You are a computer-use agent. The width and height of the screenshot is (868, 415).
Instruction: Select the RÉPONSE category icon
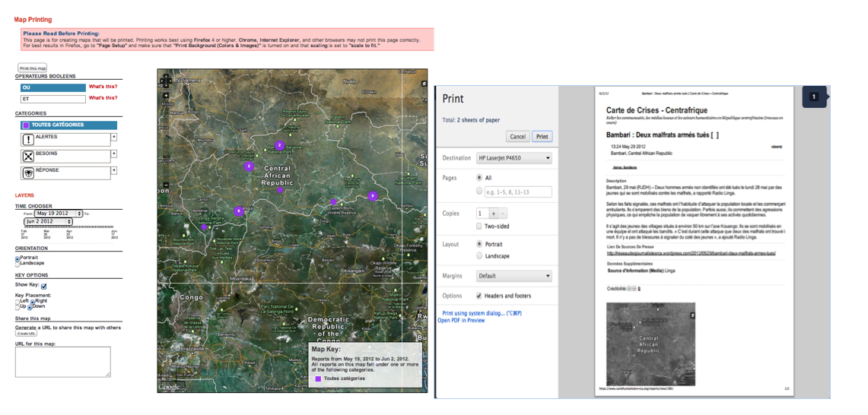pos(28,173)
